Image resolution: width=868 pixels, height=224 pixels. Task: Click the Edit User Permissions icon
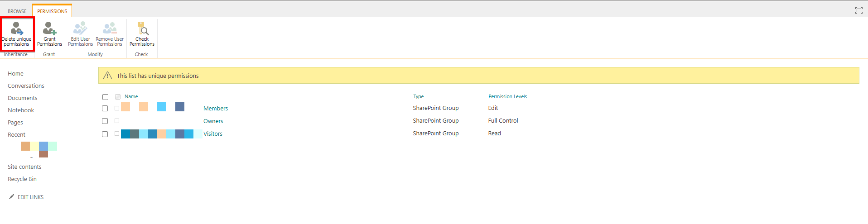(x=80, y=29)
